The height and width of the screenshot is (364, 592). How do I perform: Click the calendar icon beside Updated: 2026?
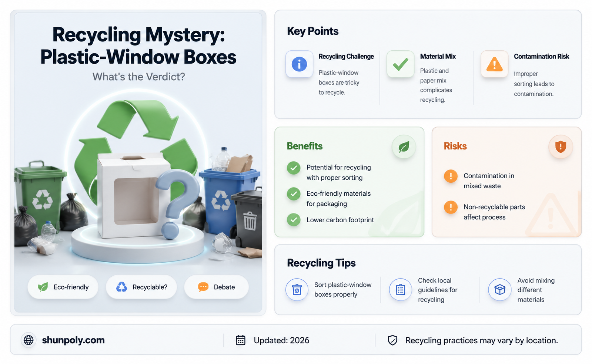coord(241,340)
